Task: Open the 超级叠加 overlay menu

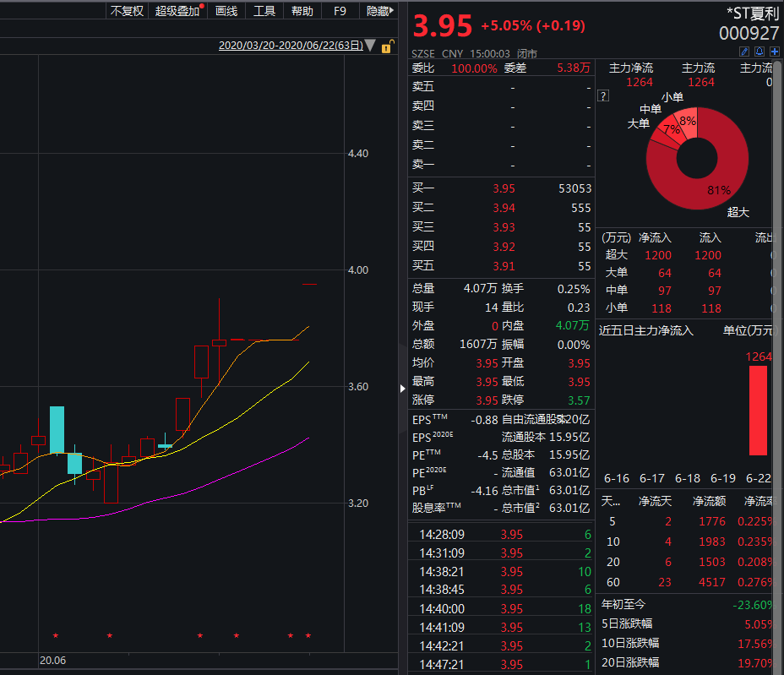Action: coord(177,11)
